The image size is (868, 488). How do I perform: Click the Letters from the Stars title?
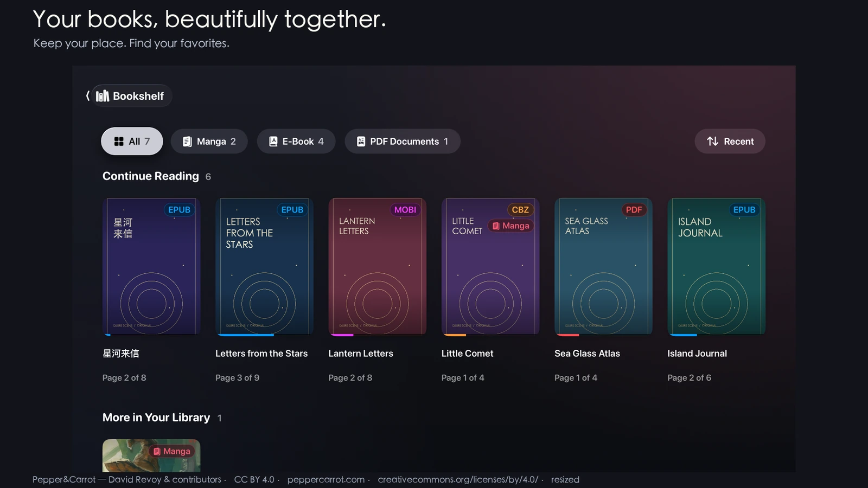(x=261, y=354)
